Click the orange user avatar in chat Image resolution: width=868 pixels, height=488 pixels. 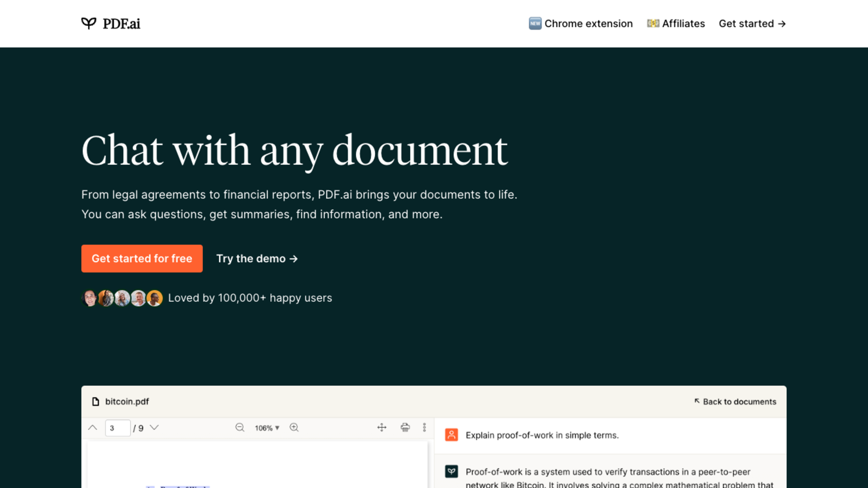click(452, 435)
